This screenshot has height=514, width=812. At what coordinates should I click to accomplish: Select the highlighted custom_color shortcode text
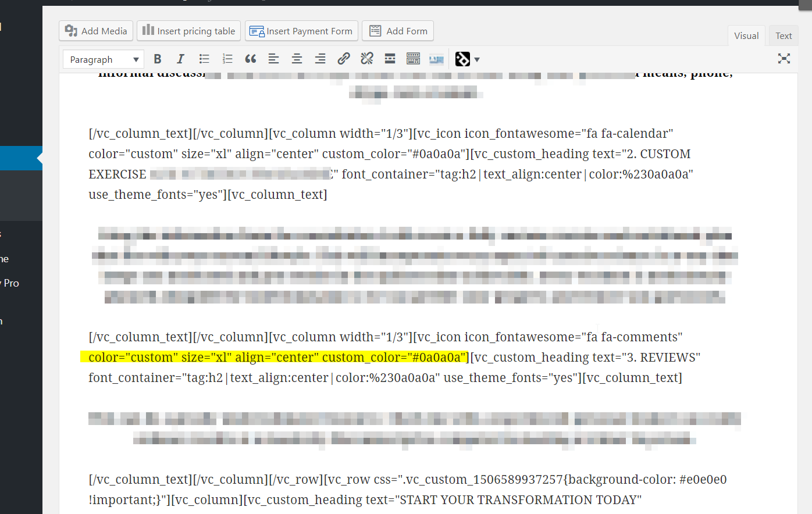coord(278,357)
